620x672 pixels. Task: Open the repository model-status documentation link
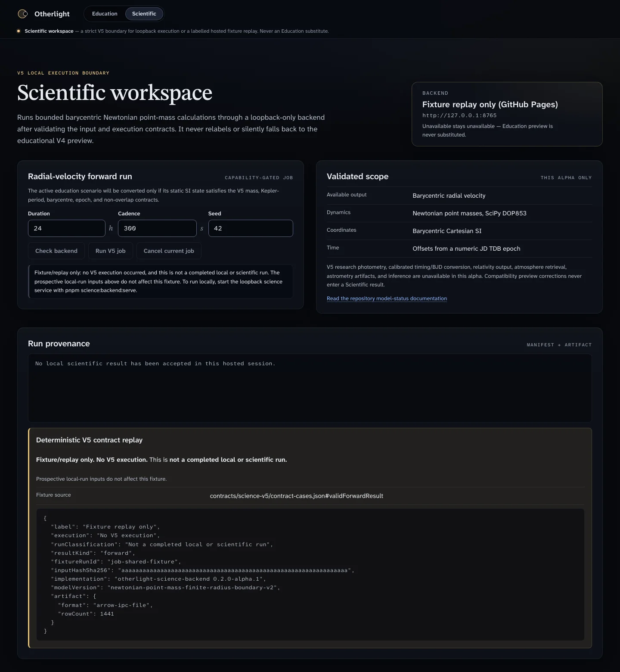tap(387, 299)
